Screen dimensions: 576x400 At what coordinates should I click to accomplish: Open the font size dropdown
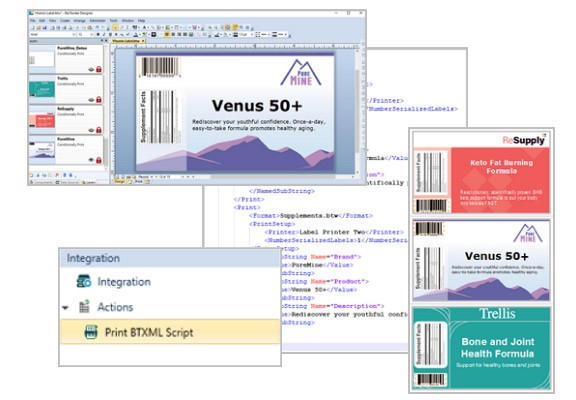click(92, 35)
